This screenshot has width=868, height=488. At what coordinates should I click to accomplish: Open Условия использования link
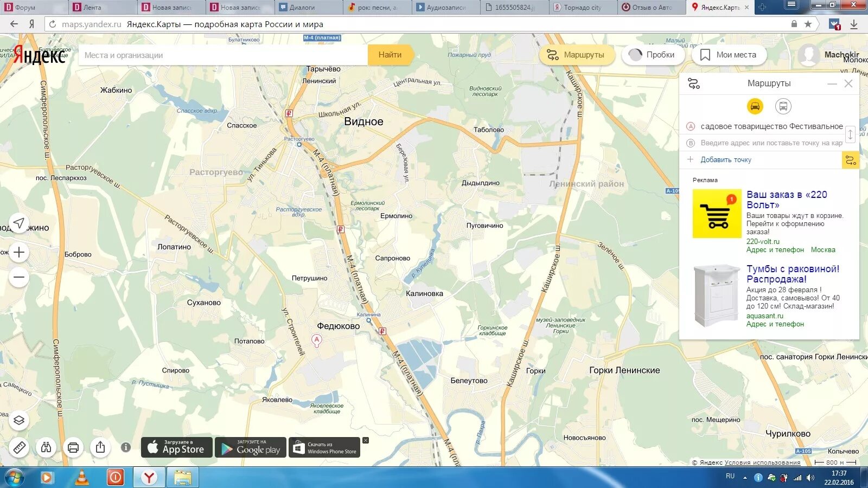[x=762, y=463]
